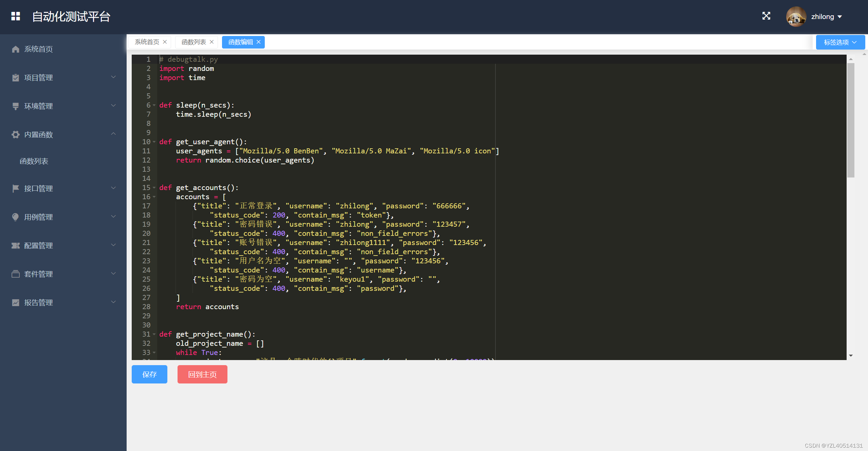Fold the while True block at line 33
The height and width of the screenshot is (451, 868).
click(154, 353)
